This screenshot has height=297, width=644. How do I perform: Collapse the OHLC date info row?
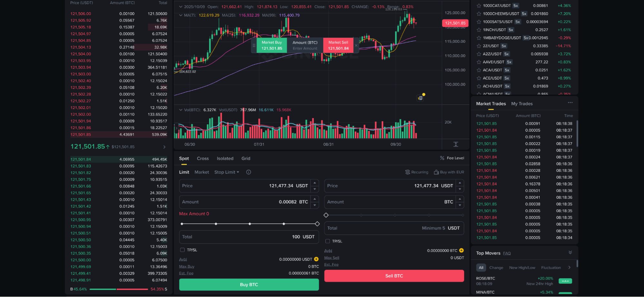coord(181,7)
